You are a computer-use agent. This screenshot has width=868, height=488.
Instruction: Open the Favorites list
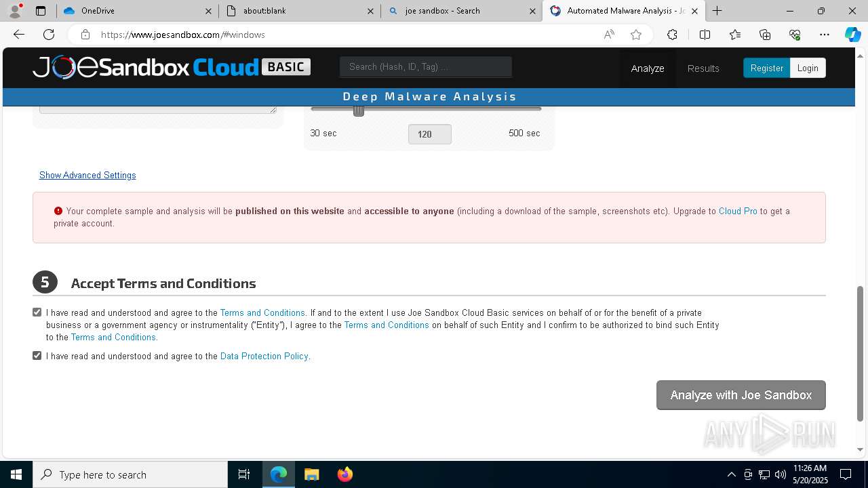tap(735, 35)
